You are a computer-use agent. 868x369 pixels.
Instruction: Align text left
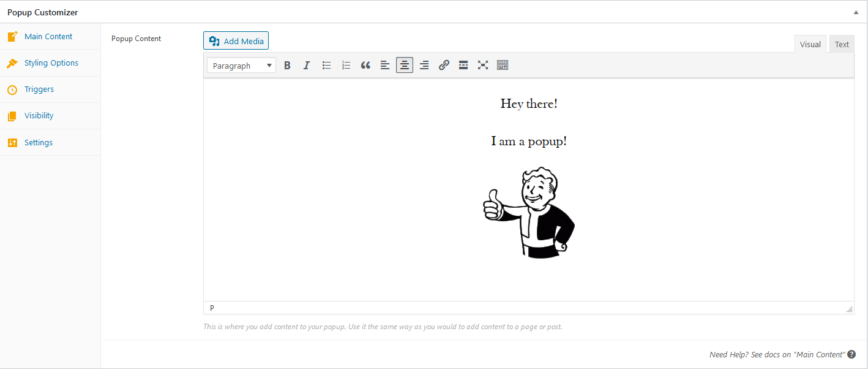tap(385, 65)
